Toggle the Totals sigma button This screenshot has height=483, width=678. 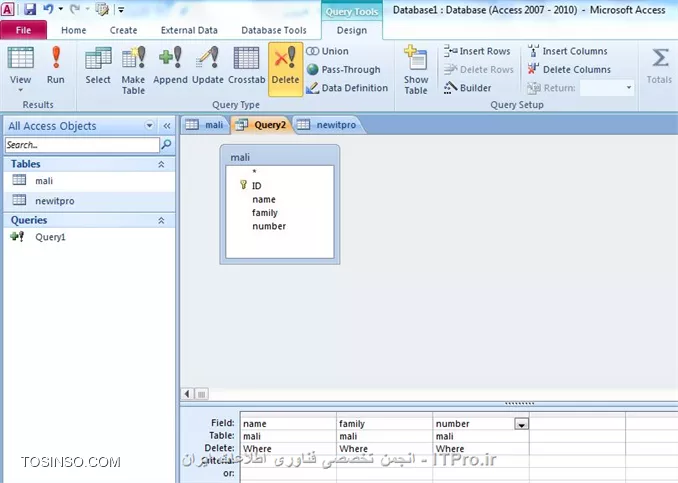pos(659,66)
